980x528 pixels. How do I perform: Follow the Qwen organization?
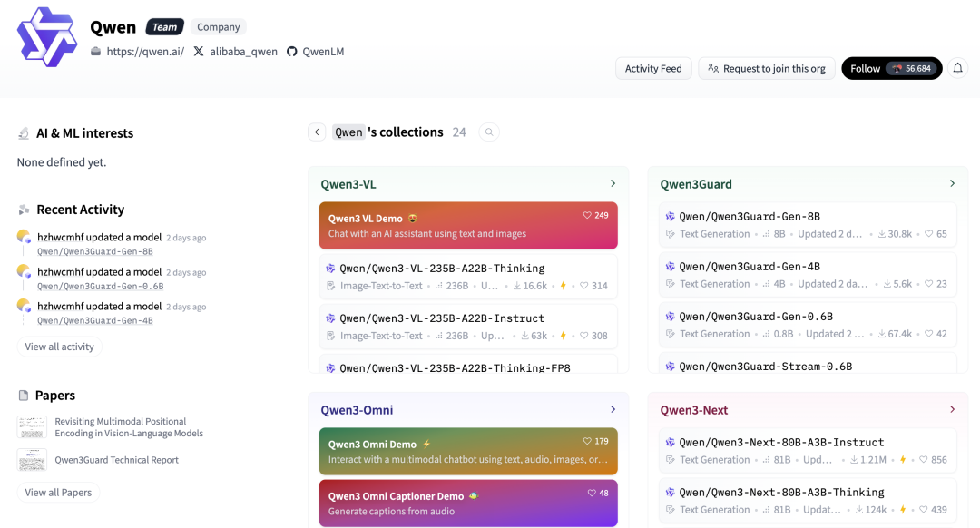click(x=891, y=68)
